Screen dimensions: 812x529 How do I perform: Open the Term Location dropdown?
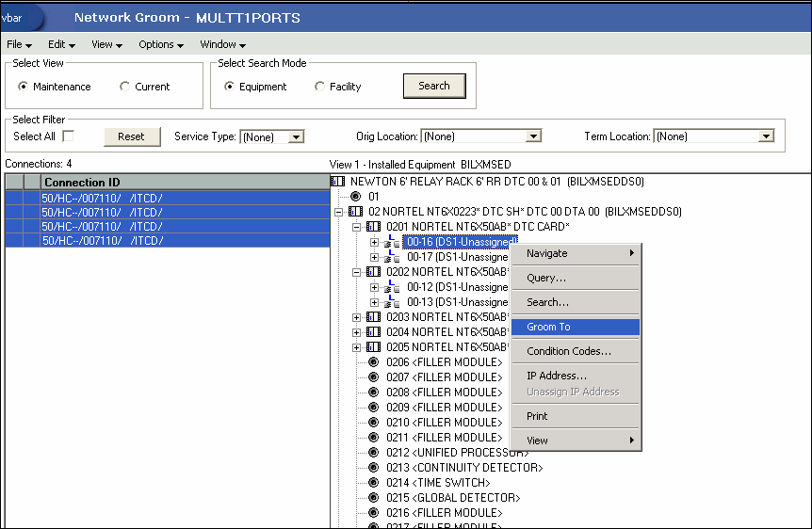coord(766,136)
